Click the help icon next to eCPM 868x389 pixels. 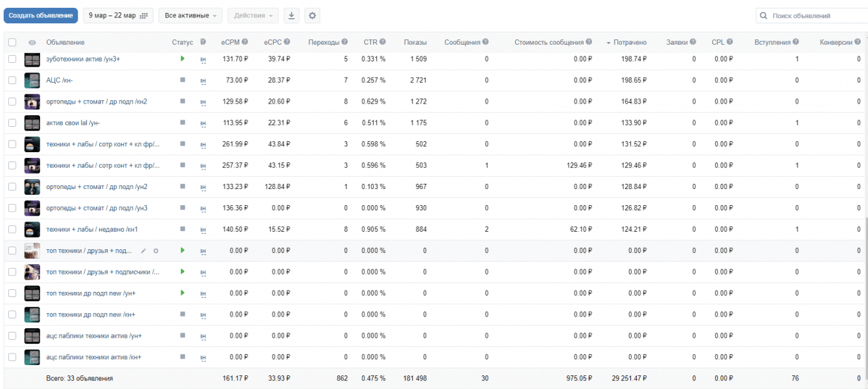(245, 42)
